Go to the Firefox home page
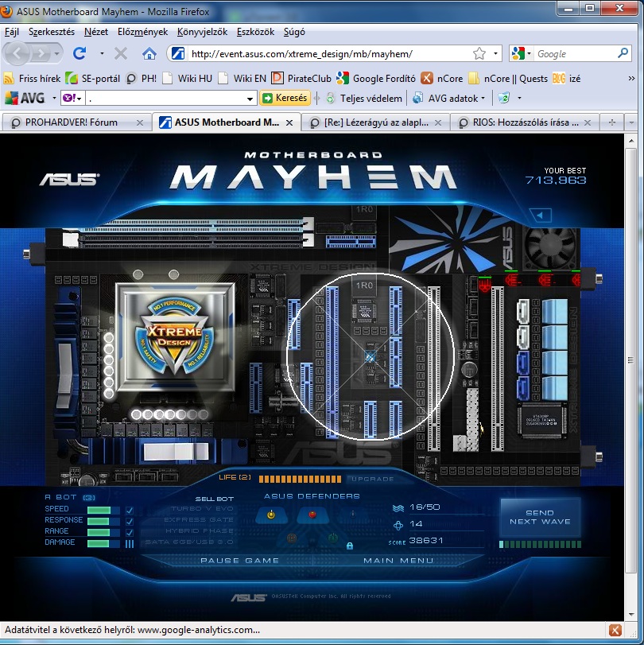 click(149, 53)
